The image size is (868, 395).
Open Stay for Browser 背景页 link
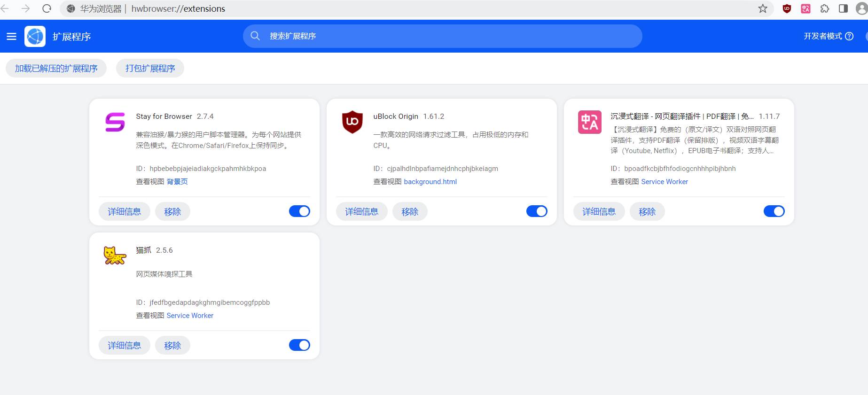(x=177, y=182)
